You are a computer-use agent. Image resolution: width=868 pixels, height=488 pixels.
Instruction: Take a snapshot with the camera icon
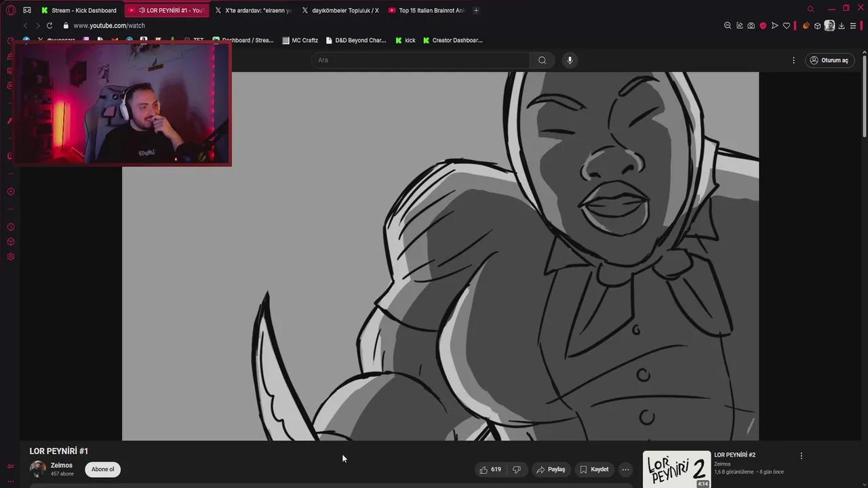click(751, 26)
